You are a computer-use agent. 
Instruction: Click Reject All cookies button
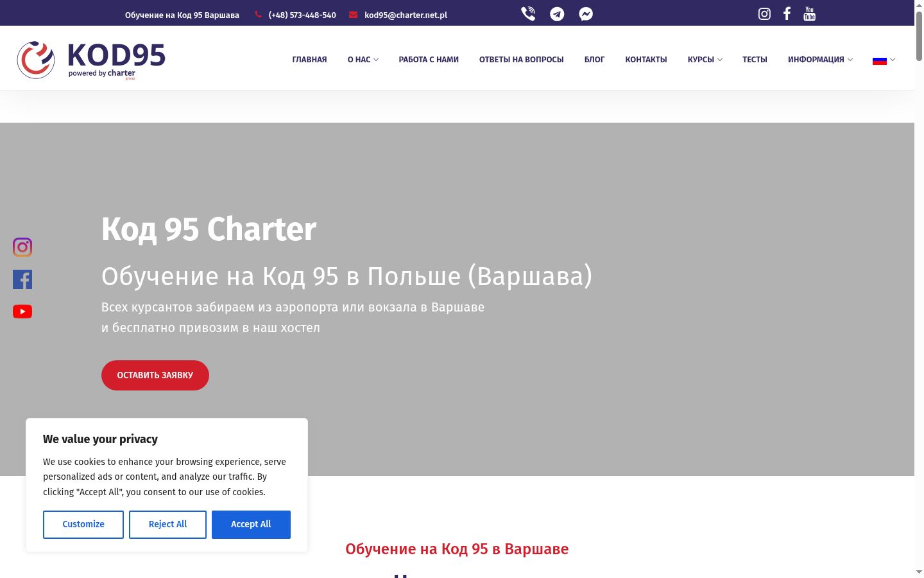coord(167,525)
